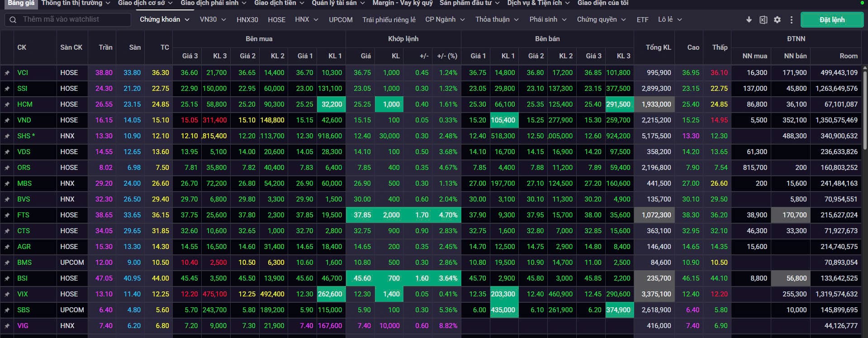The width and height of the screenshot is (868, 338).
Task: Expand the VN30 dropdown list
Action: coord(213,19)
